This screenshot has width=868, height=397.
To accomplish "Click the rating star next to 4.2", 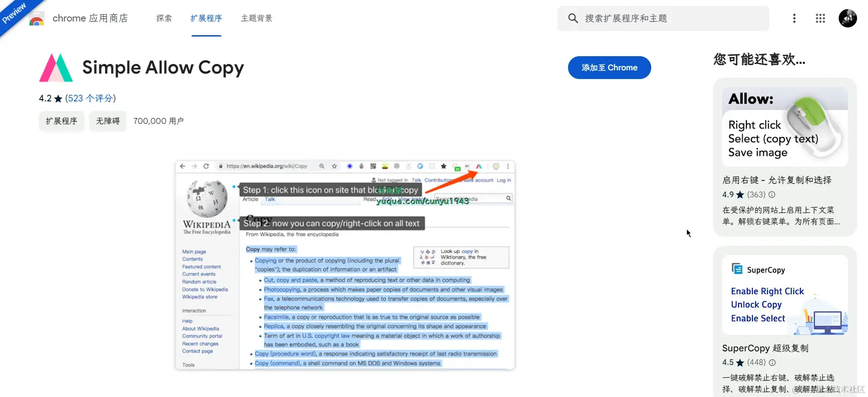I will 58,99.
